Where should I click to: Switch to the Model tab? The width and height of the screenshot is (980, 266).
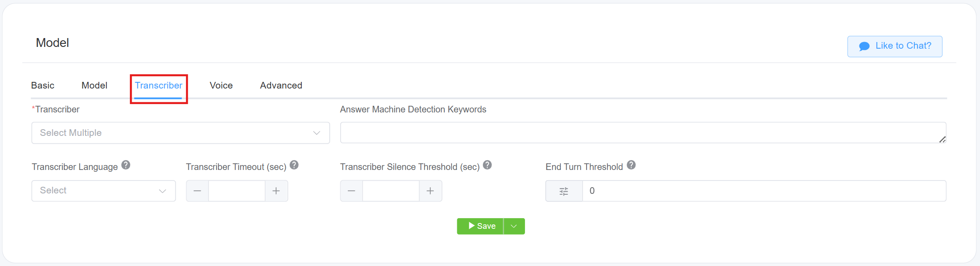point(94,85)
